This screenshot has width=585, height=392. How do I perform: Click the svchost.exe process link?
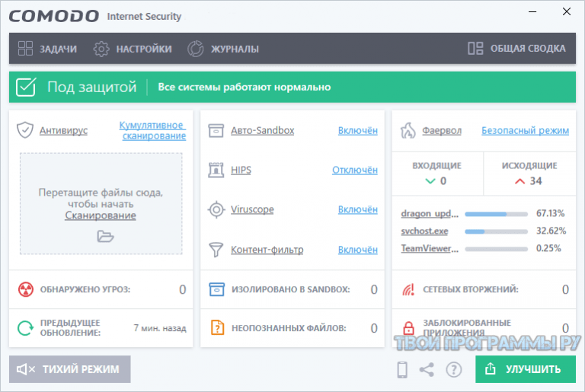(424, 231)
